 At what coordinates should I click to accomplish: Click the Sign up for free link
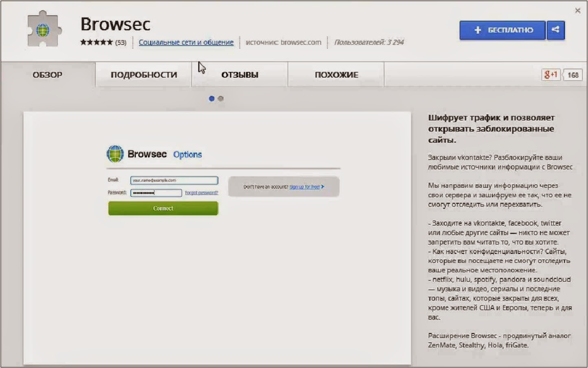pos(305,187)
